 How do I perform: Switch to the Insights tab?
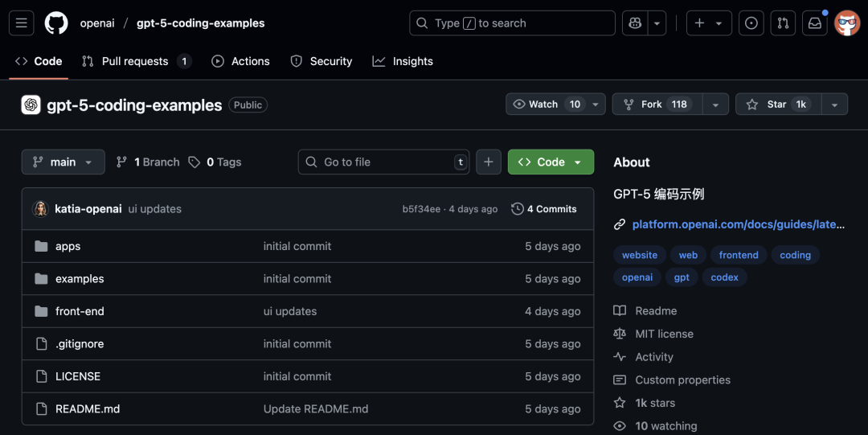click(403, 61)
